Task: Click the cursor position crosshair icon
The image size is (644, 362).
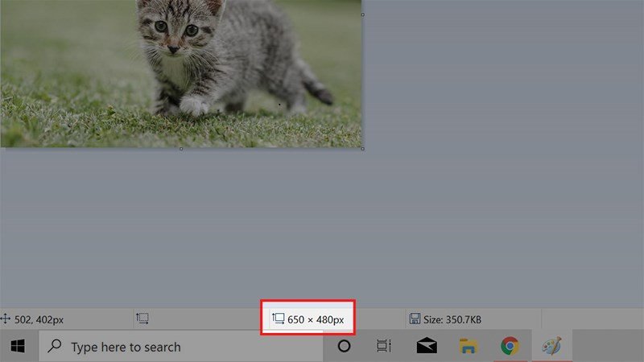Action: [x=6, y=319]
